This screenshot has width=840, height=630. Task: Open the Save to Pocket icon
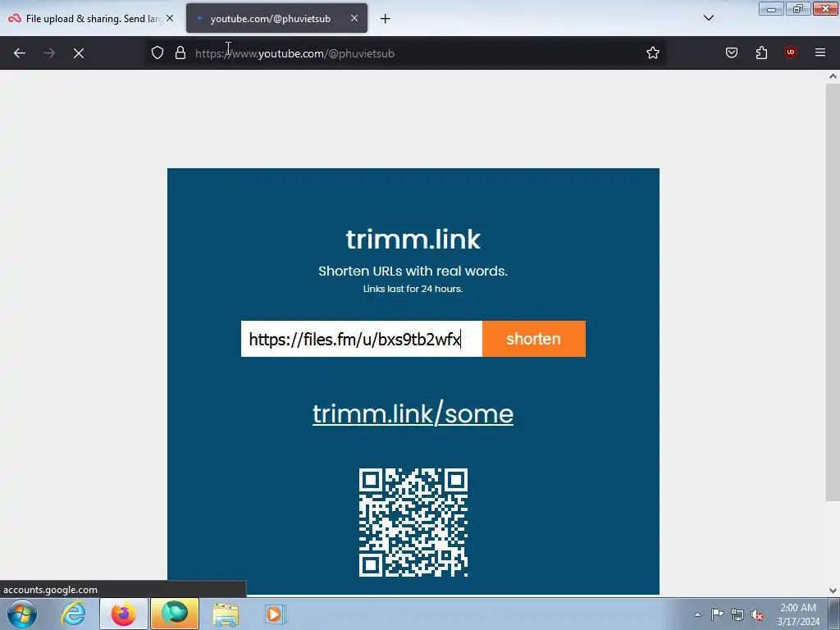(731, 52)
